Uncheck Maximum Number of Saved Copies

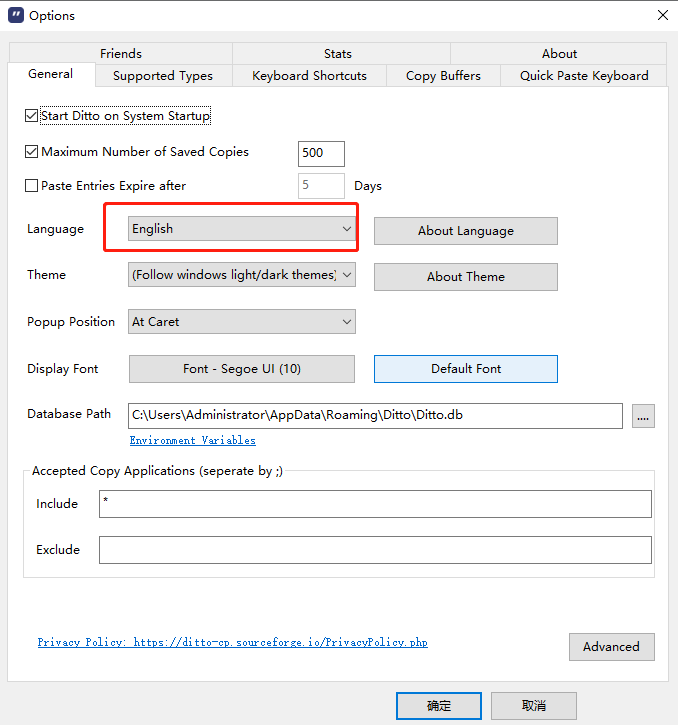[x=31, y=152]
